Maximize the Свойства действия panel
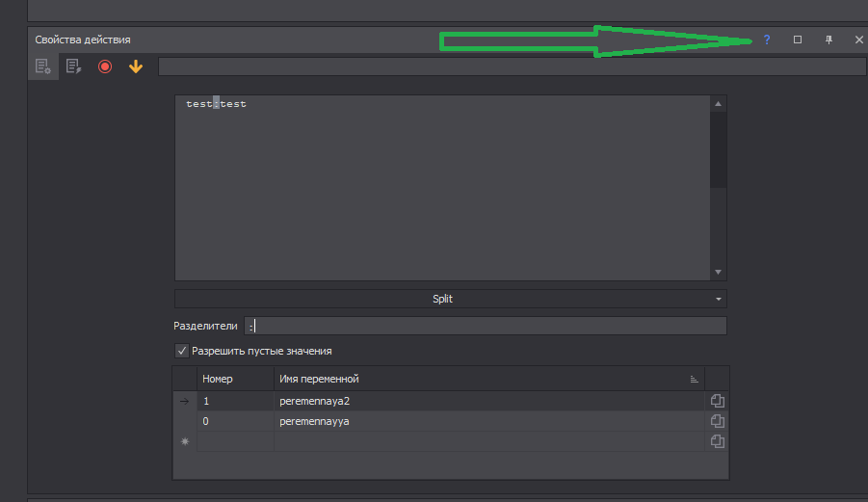Screen dimensions: 868x502 coord(798,40)
